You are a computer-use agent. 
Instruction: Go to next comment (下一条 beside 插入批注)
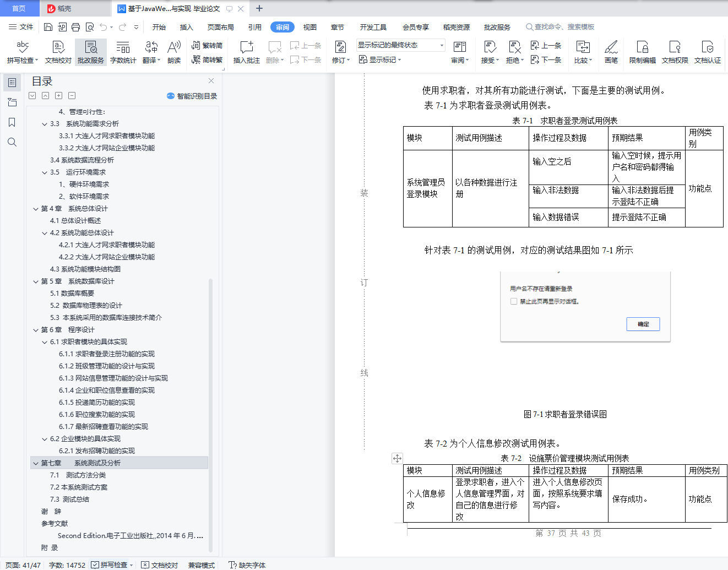306,59
